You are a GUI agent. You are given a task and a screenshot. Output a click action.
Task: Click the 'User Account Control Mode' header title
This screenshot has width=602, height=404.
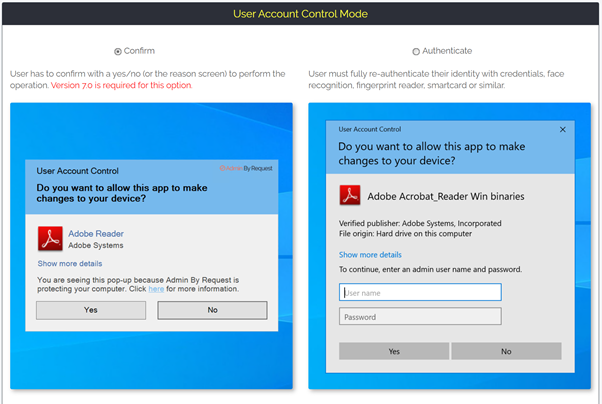point(300,14)
